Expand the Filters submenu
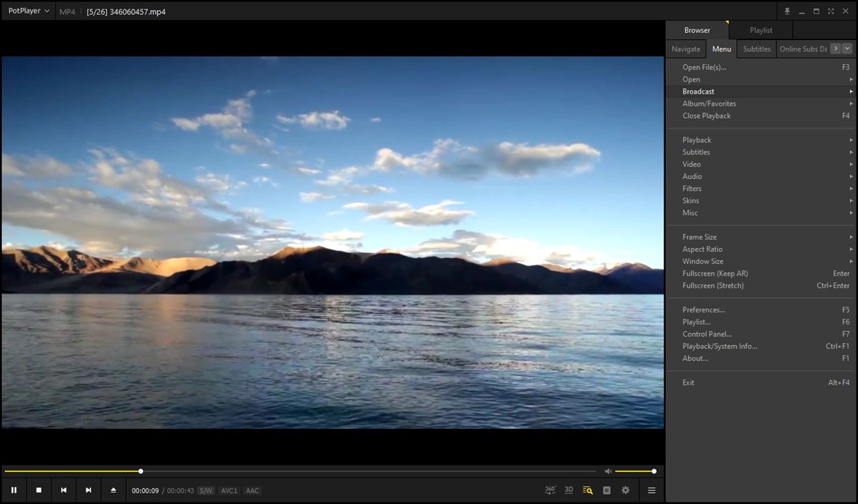The image size is (858, 504). point(761,189)
